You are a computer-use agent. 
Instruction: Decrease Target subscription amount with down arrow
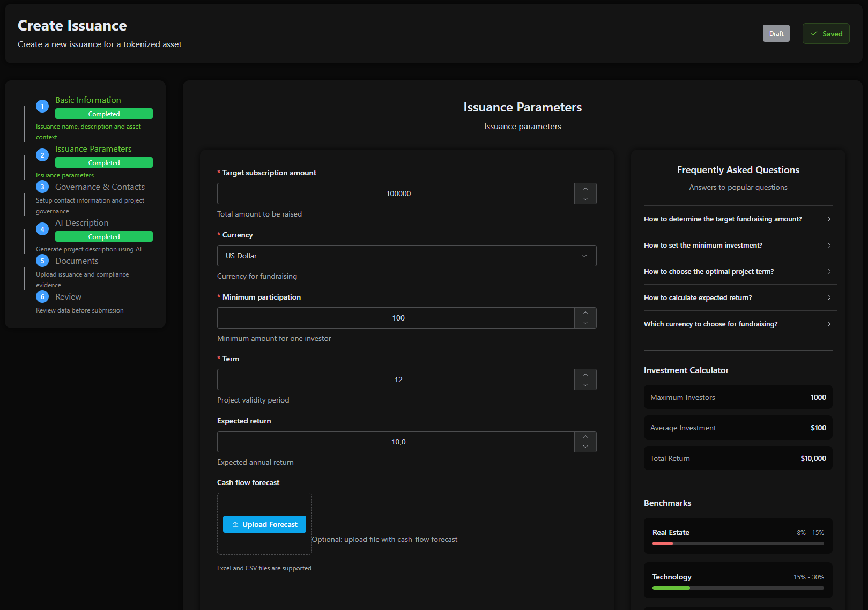585,199
